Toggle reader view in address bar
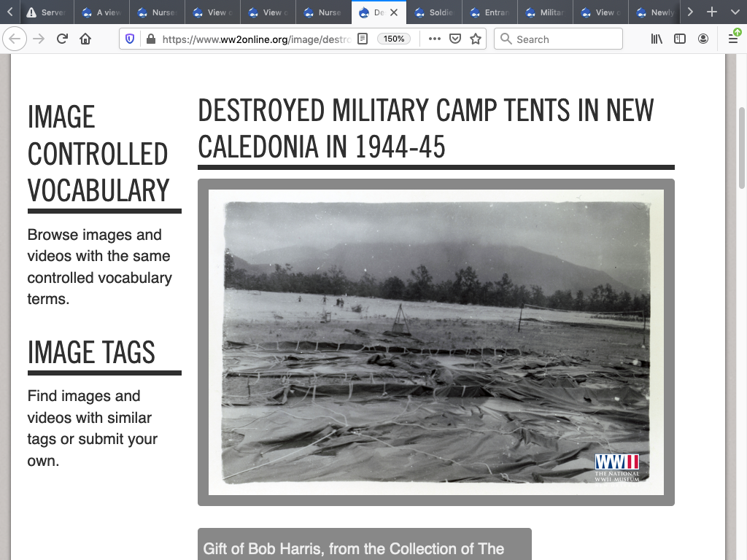Image resolution: width=747 pixels, height=560 pixels. click(363, 39)
